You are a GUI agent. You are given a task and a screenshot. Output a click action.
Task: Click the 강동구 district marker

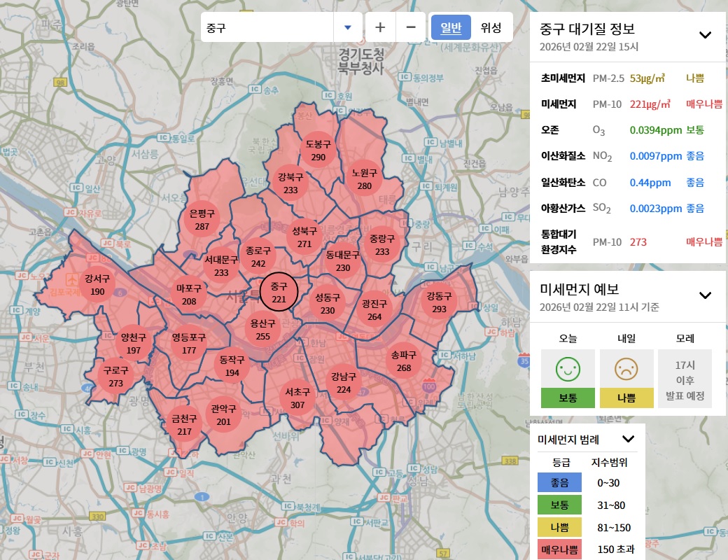[439, 302]
